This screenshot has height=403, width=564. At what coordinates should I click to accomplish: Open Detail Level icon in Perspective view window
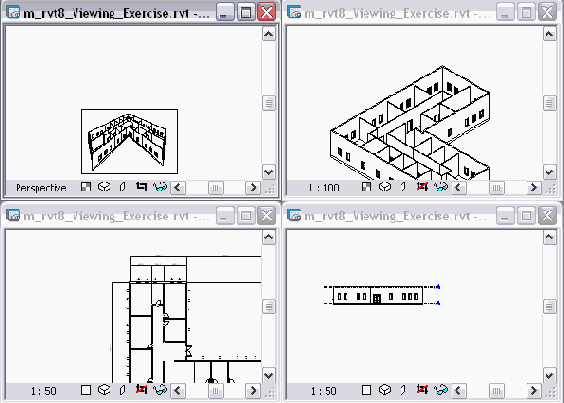(x=86, y=187)
